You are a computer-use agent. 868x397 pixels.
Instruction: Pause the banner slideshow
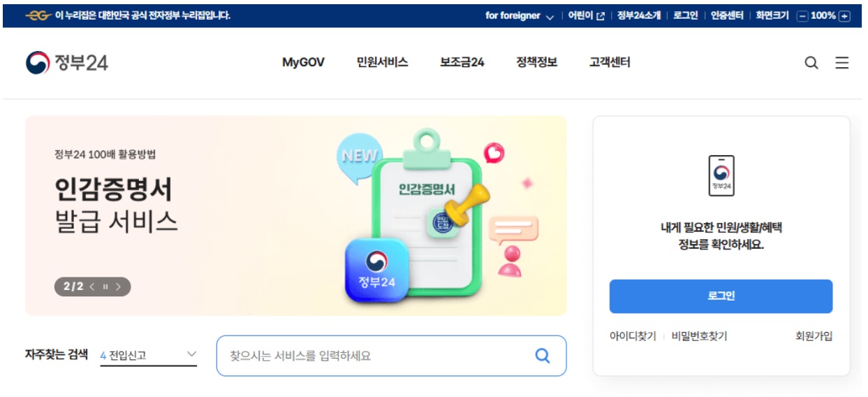[x=105, y=287]
